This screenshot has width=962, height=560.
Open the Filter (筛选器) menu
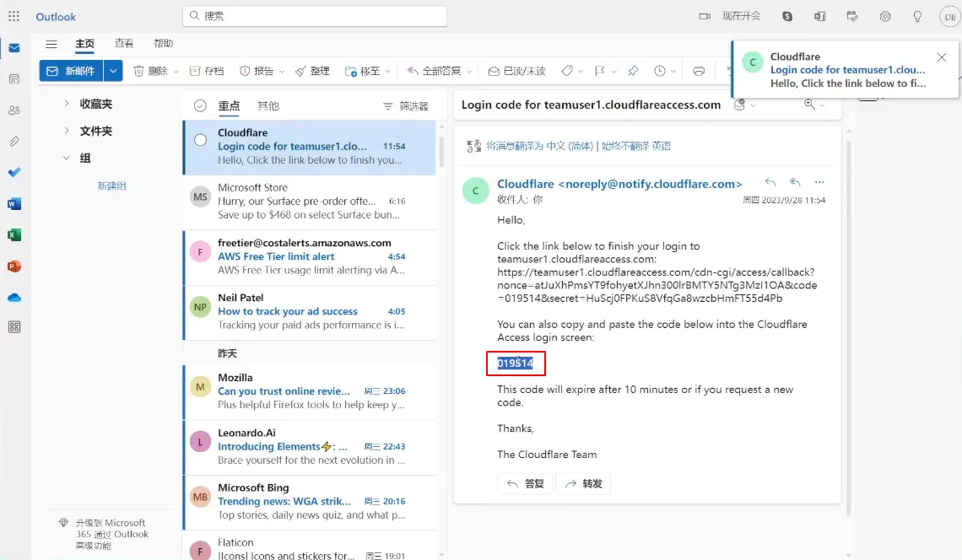tap(406, 107)
